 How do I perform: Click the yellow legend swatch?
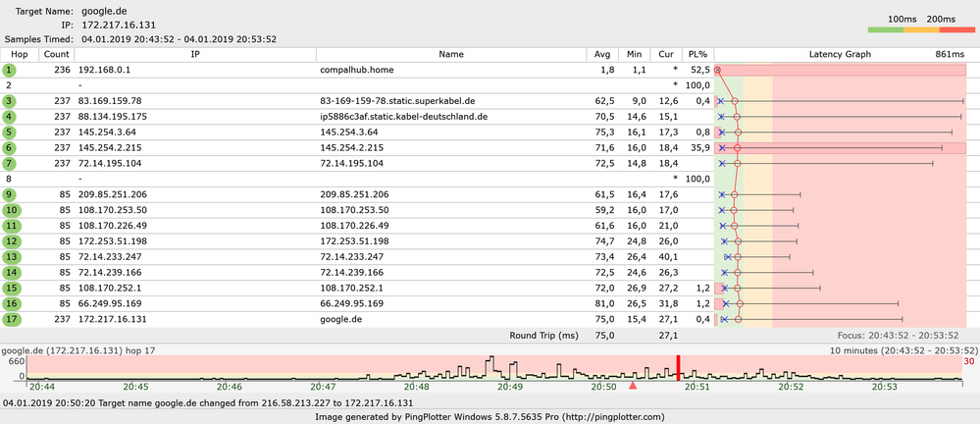tap(920, 30)
